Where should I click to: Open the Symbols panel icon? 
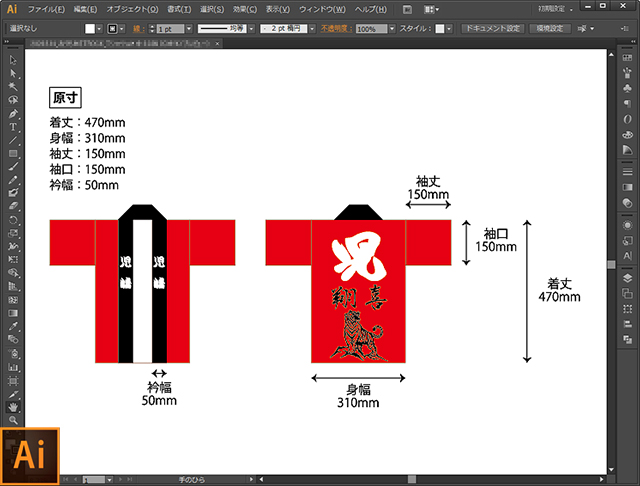[627, 88]
